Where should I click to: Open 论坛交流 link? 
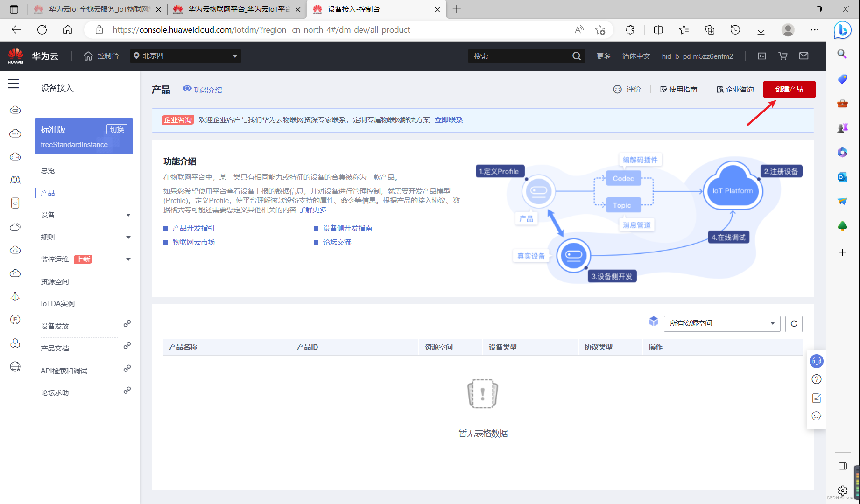[337, 242]
